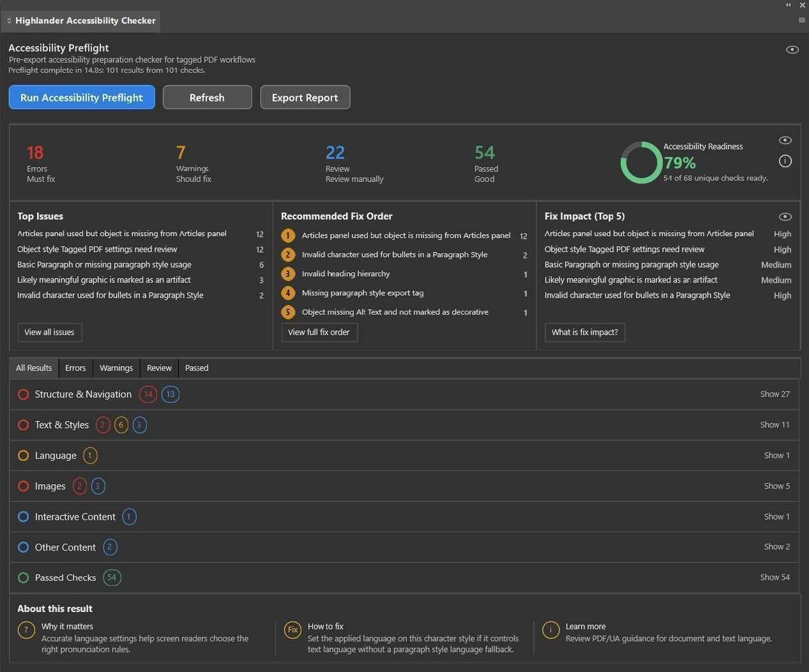The width and height of the screenshot is (809, 672).
Task: Expand the Structure & Navigation category
Action: pos(404,394)
